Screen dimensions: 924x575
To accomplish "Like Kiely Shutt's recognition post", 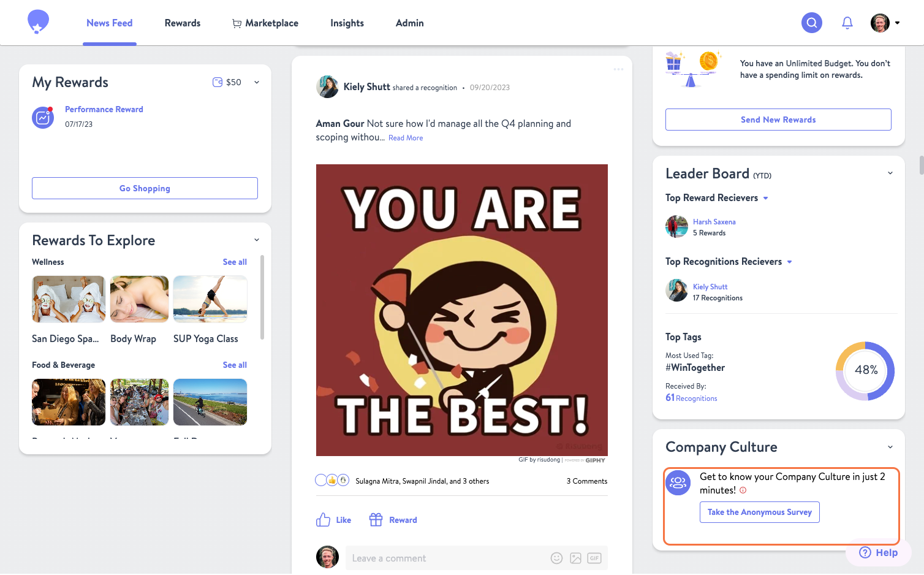I will (x=333, y=519).
